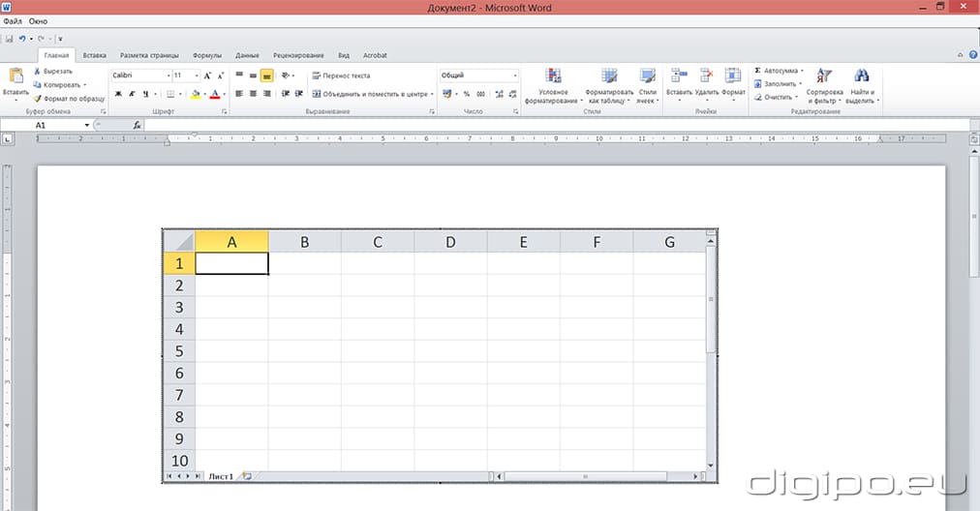Toggle top vertical alignment

(239, 75)
